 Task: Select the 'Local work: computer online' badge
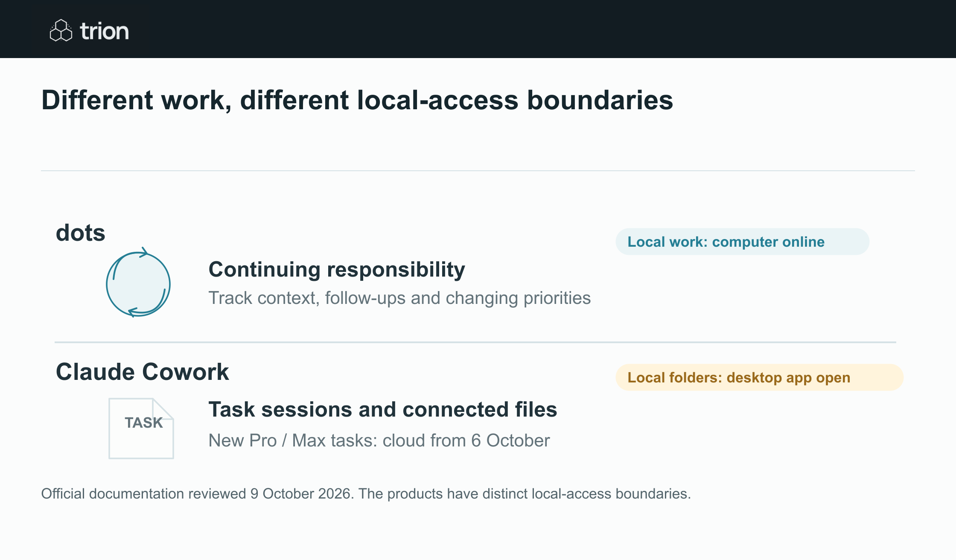742,242
